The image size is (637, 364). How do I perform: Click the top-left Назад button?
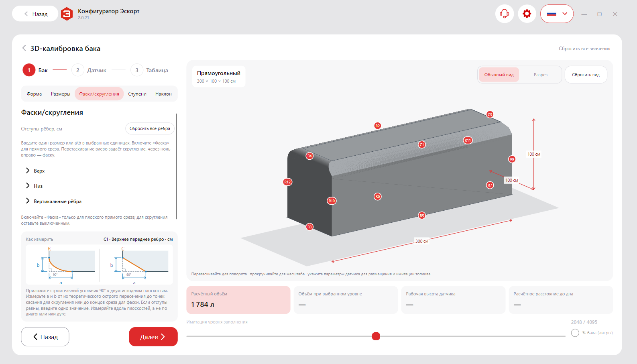coord(35,14)
